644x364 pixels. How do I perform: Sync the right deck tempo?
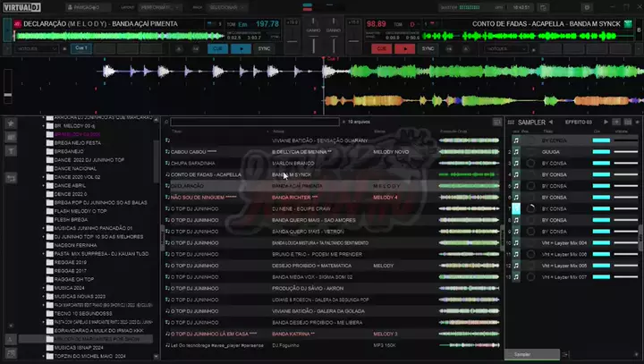(x=428, y=49)
